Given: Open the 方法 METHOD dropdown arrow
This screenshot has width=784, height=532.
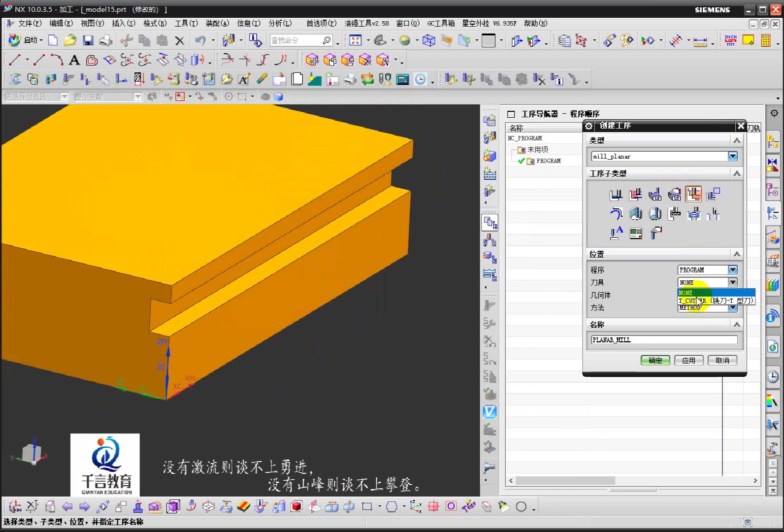Looking at the screenshot, I should [x=733, y=308].
